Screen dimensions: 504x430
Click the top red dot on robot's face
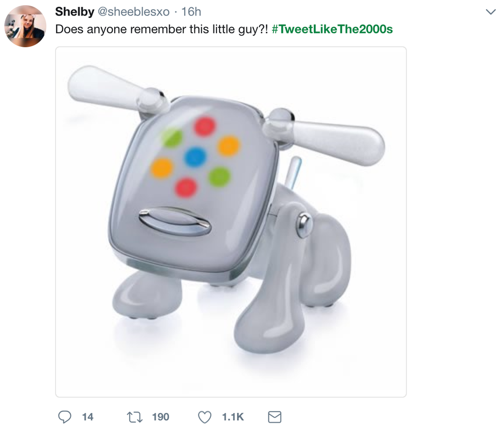(x=204, y=126)
